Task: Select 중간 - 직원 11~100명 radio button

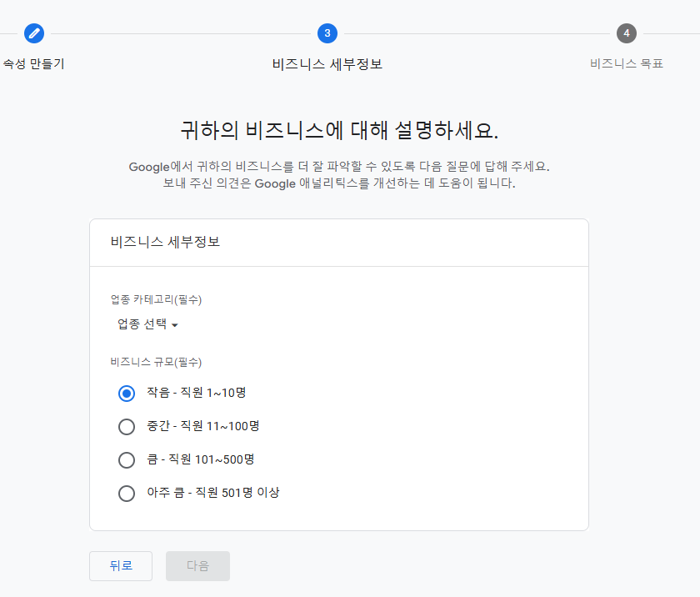Action: 127,426
